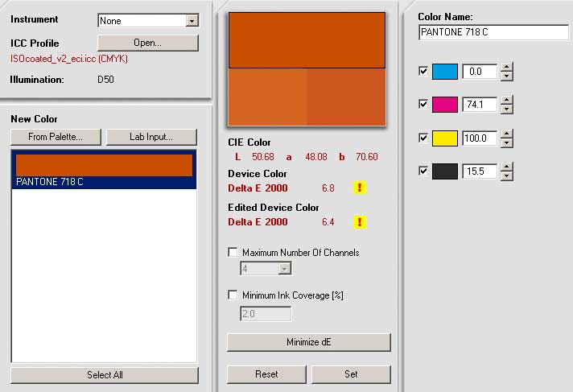Click Open... to load an ICC profile
The height and width of the screenshot is (392, 573).
[148, 43]
